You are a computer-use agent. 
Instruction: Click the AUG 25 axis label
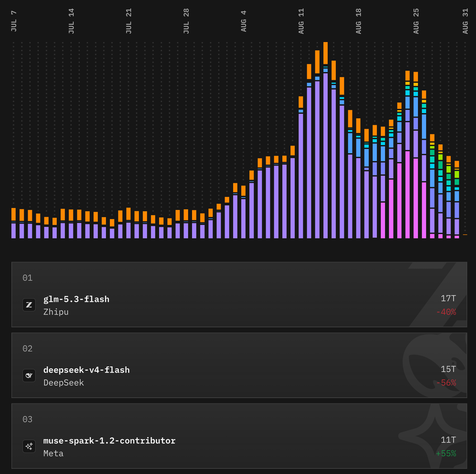tap(416, 21)
